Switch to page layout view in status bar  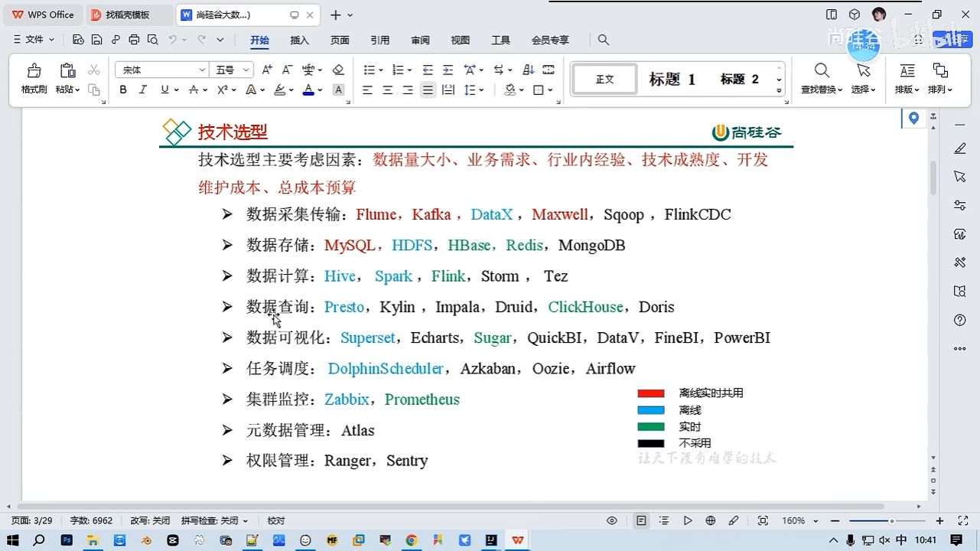(641, 520)
